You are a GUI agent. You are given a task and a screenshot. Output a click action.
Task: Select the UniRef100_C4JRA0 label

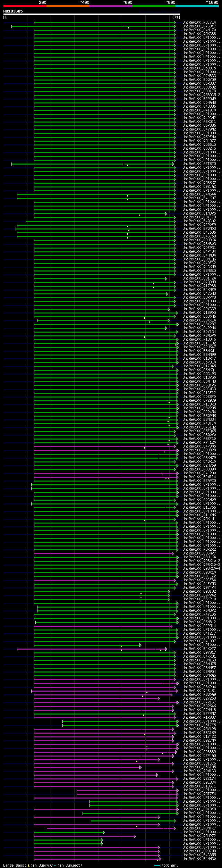(x=199, y=473)
